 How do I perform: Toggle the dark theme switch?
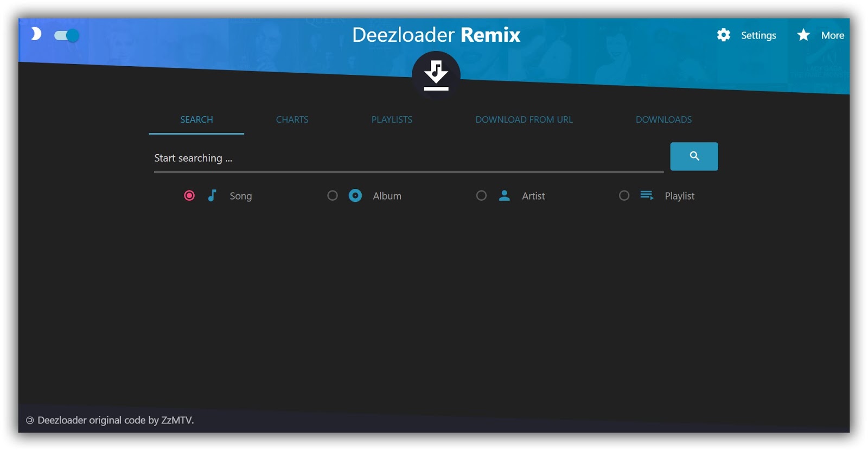point(67,35)
